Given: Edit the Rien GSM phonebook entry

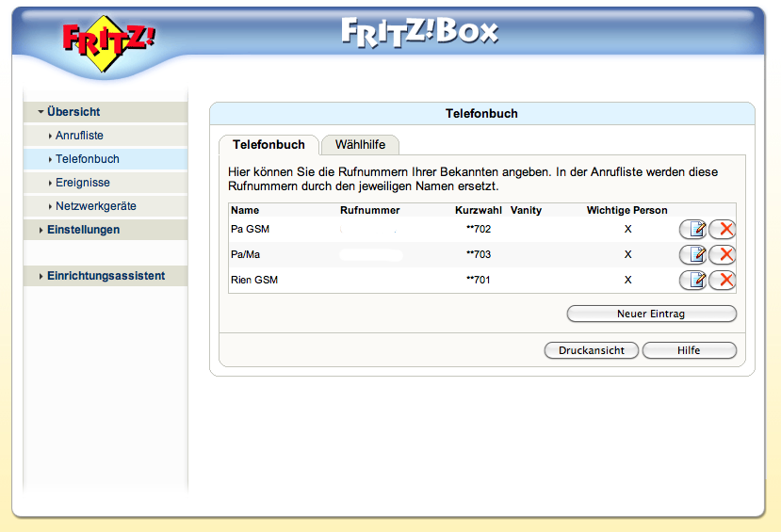Looking at the screenshot, I should click(692, 281).
